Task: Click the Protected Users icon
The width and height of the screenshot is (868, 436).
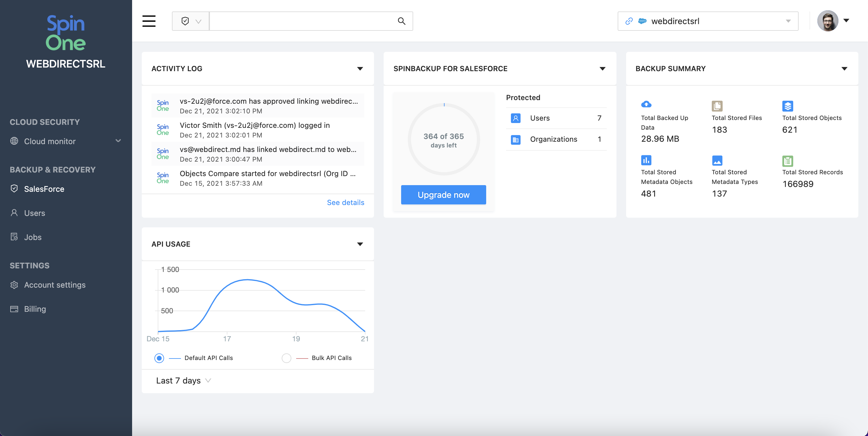Action: (x=515, y=118)
